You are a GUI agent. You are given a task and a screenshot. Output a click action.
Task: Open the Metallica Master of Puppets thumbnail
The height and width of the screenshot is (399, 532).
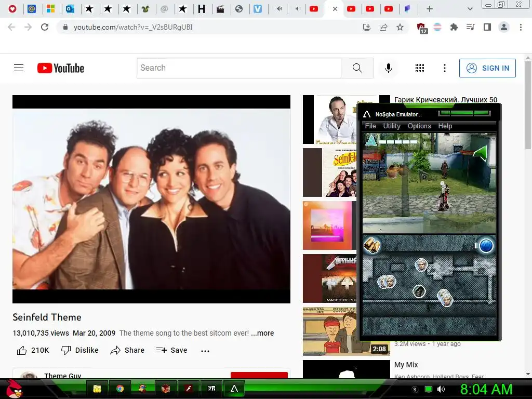click(x=330, y=278)
